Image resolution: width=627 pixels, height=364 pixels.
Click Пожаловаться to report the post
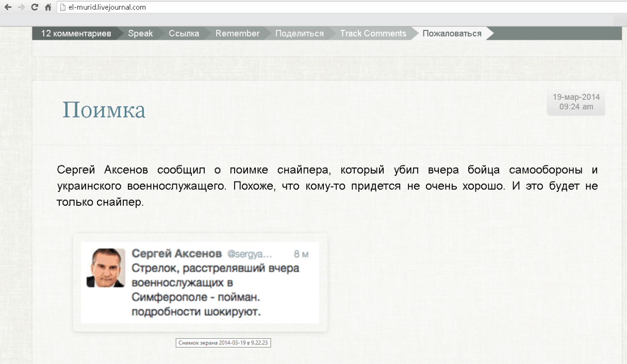coord(452,34)
